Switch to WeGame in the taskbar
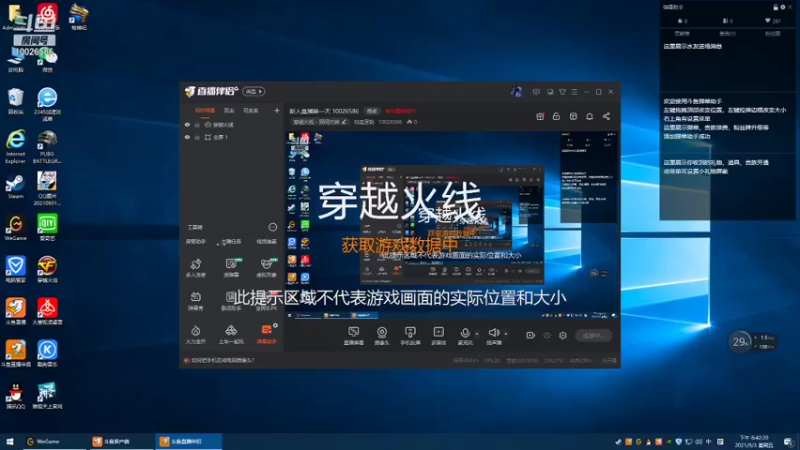800x450 pixels. (x=54, y=441)
